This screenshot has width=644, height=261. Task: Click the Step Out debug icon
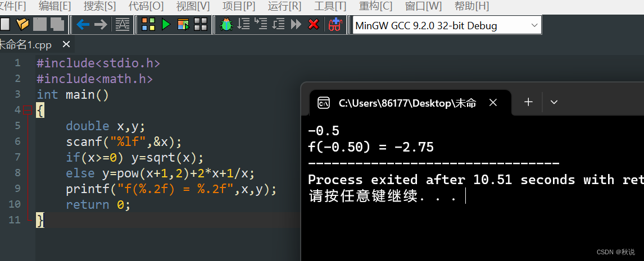coord(279,24)
